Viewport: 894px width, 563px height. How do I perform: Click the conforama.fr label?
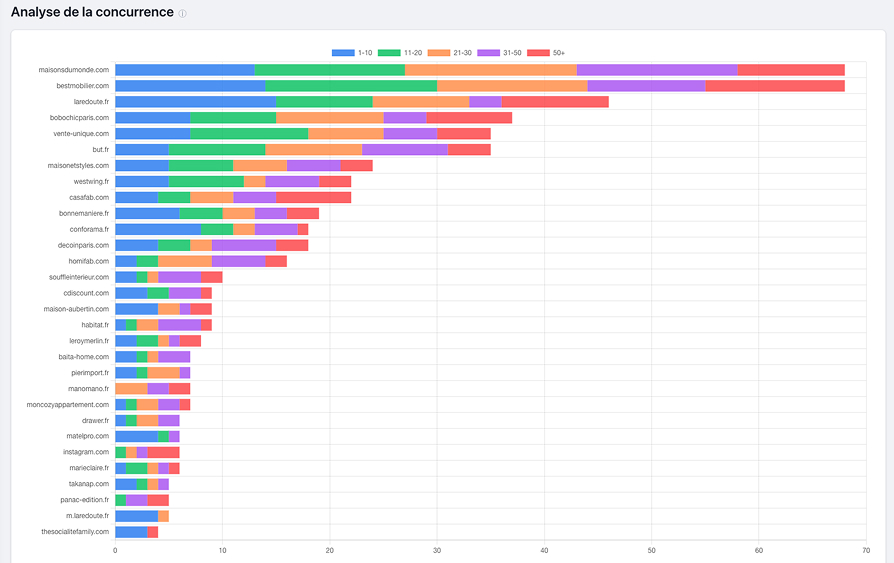point(90,229)
